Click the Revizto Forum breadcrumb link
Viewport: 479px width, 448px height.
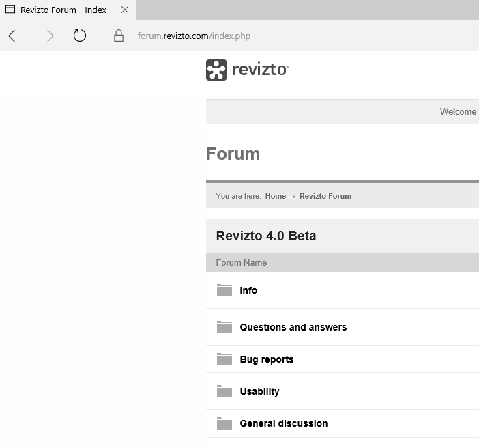click(x=325, y=196)
